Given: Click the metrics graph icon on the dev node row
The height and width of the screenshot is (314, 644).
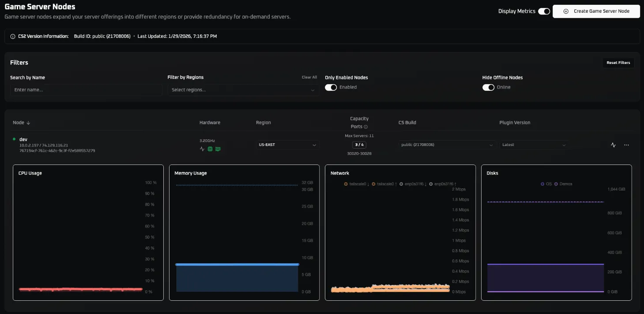Looking at the screenshot, I should click(x=613, y=145).
